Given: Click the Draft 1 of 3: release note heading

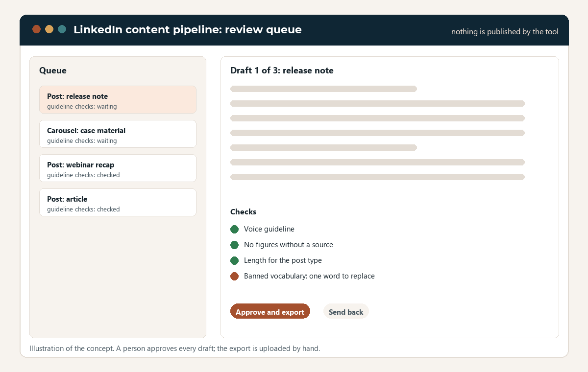Looking at the screenshot, I should point(282,70).
